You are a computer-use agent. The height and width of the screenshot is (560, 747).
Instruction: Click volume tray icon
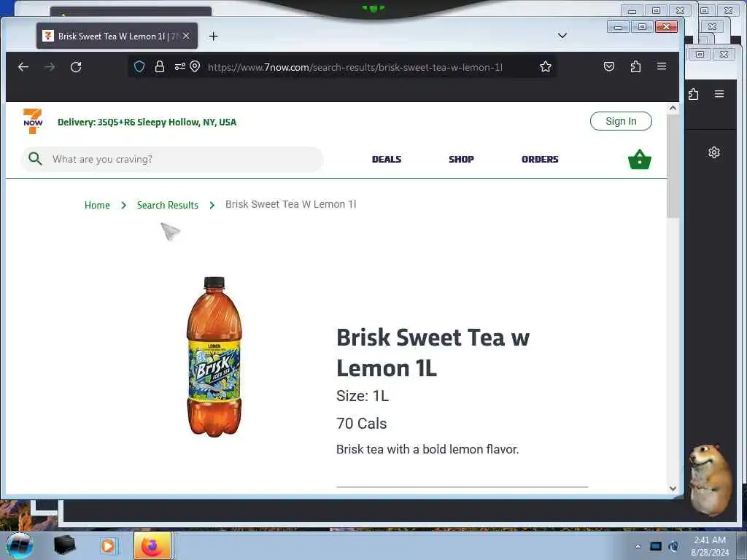point(673,546)
